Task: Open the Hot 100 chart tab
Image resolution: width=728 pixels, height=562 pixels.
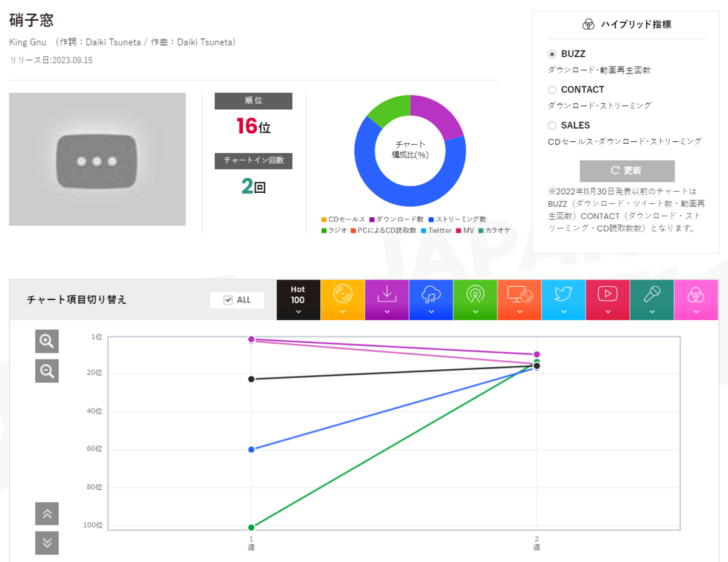Action: 298,300
